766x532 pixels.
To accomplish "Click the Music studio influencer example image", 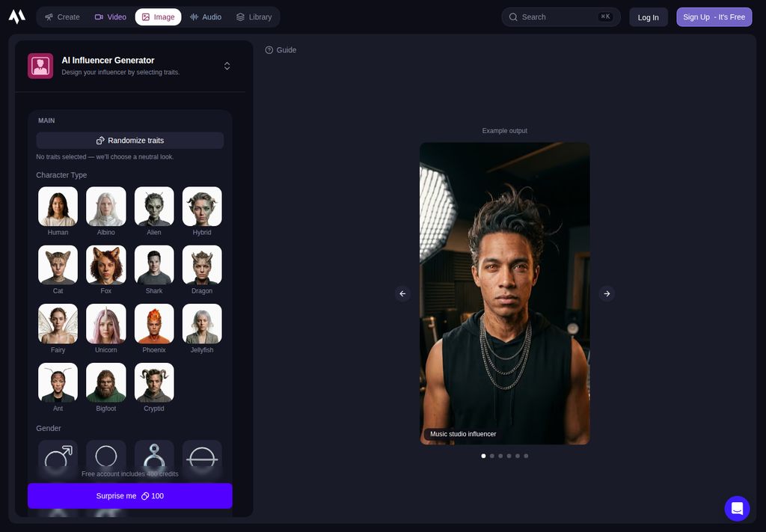I will (x=505, y=293).
